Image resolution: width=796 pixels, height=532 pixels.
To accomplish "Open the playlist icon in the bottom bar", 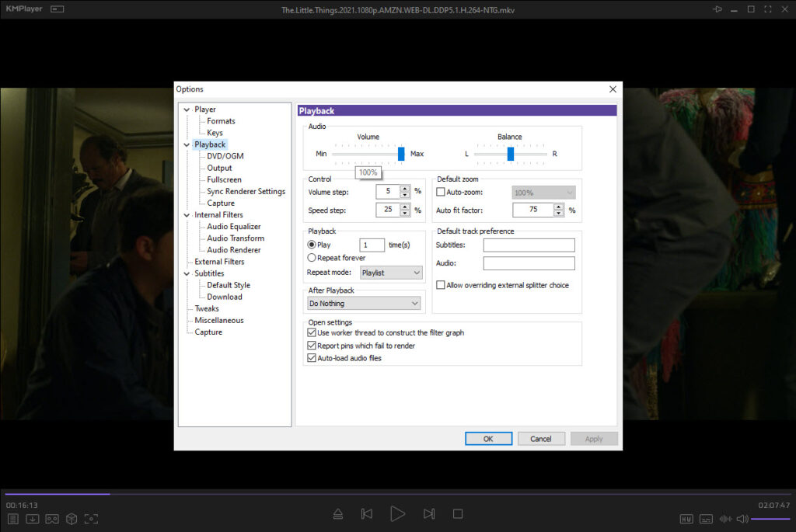I will pyautogui.click(x=13, y=519).
